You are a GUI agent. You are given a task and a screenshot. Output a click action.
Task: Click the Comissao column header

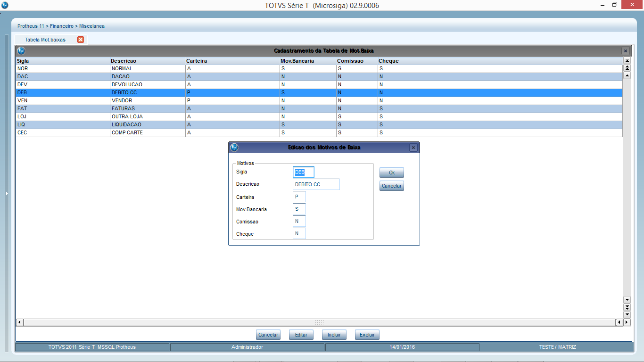(x=356, y=61)
